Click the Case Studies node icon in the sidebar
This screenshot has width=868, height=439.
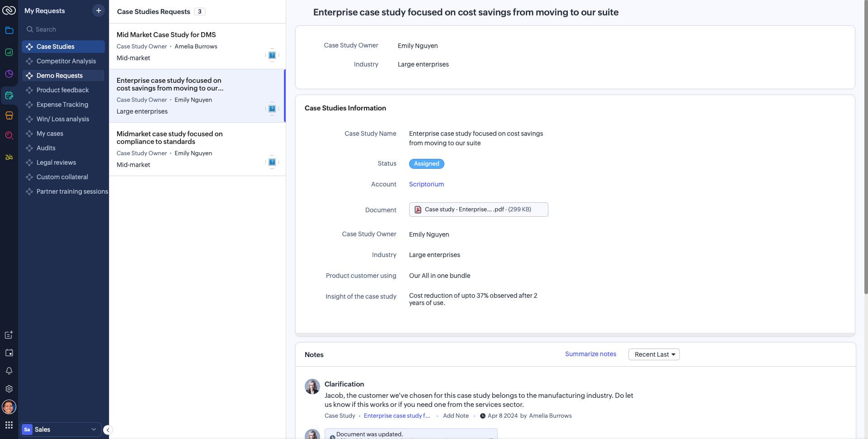[x=30, y=47]
